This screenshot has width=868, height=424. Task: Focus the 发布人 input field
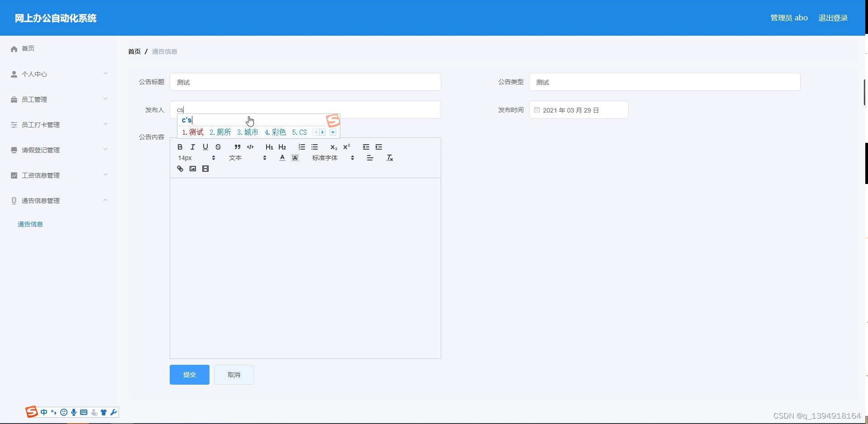pyautogui.click(x=305, y=110)
